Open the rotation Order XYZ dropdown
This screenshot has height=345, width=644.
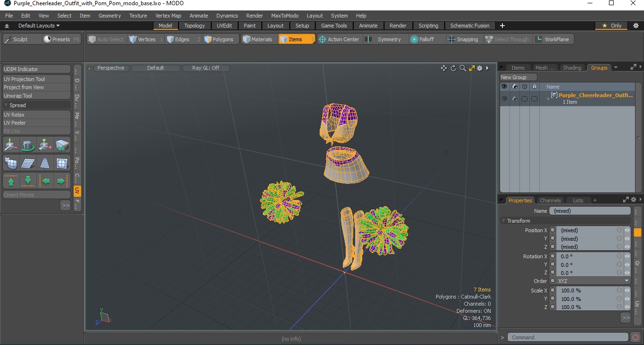coord(593,281)
